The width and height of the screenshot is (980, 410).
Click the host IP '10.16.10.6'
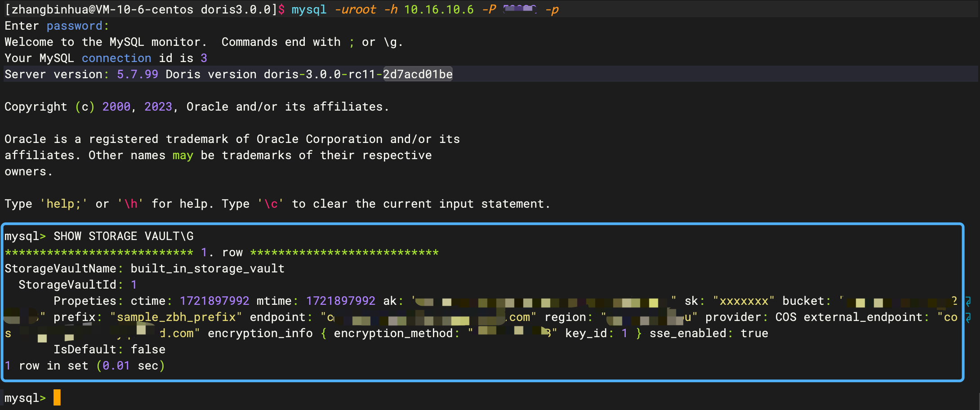(439, 9)
